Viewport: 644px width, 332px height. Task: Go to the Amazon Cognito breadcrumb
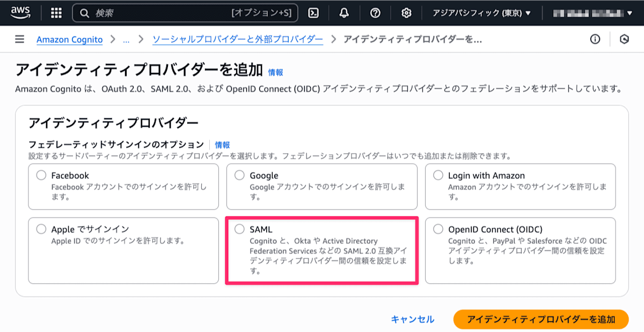[x=69, y=40]
